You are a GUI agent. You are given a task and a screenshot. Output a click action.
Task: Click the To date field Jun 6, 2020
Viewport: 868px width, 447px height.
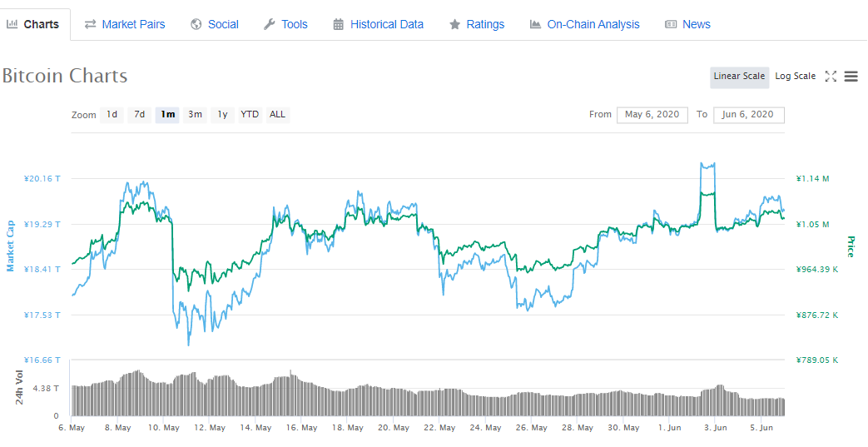click(748, 115)
